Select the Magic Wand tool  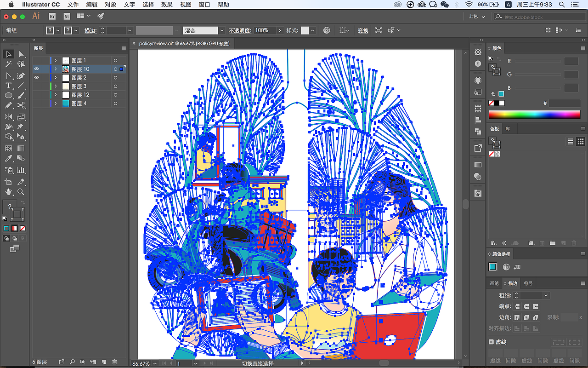[x=9, y=65]
